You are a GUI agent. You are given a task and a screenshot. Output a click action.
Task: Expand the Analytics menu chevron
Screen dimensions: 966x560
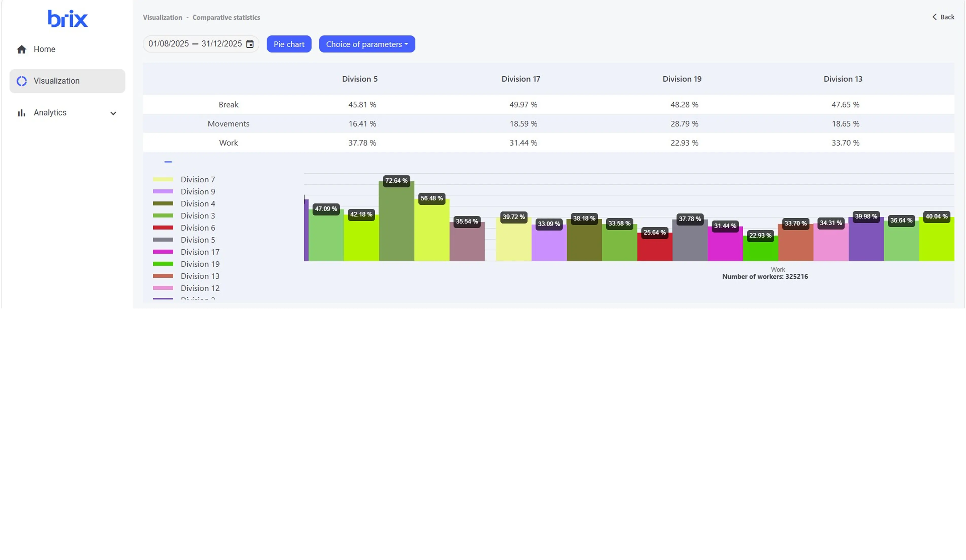click(x=113, y=113)
